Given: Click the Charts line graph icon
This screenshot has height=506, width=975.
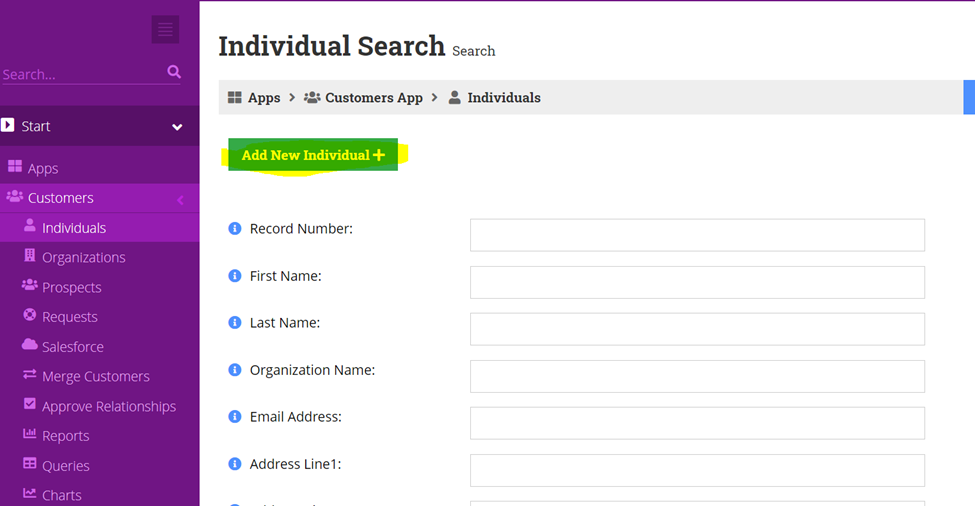Looking at the screenshot, I should pos(30,493).
